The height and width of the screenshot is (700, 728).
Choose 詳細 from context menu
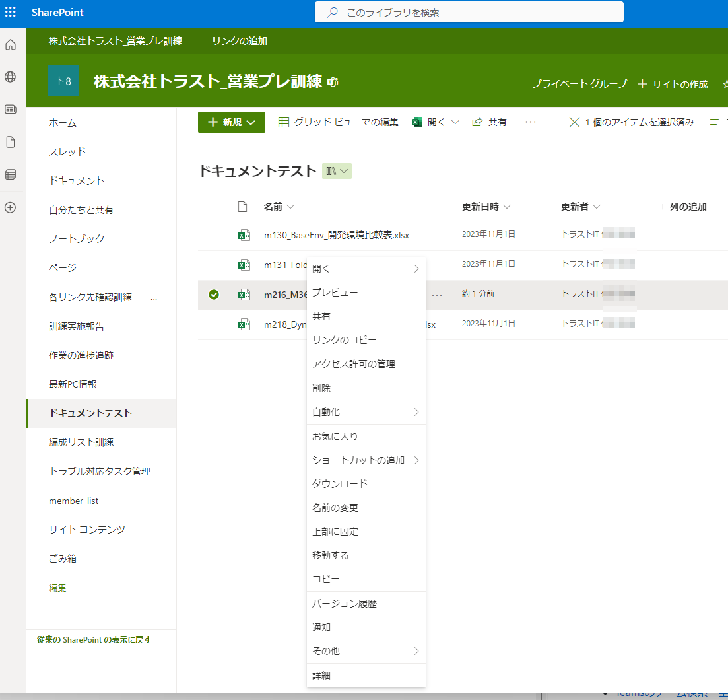click(366, 675)
